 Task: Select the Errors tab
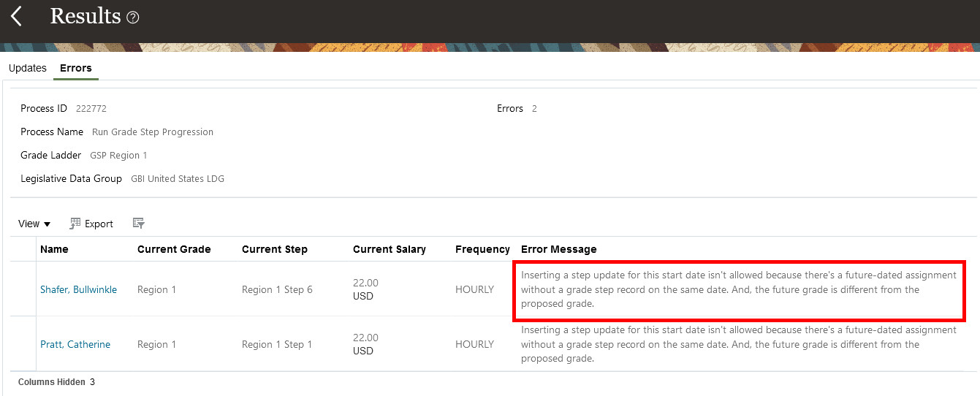pyautogui.click(x=76, y=68)
